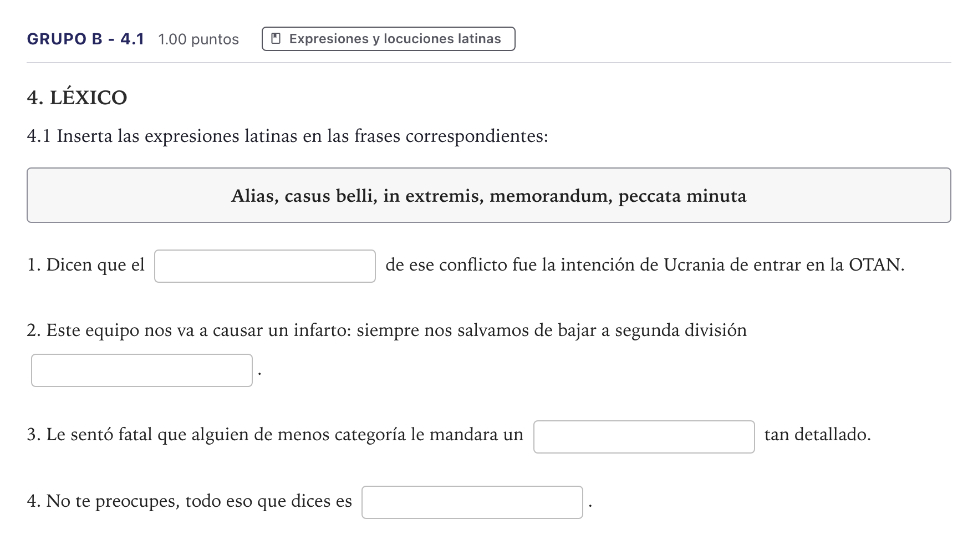Click sentence 2 text 'Este equipo nos va a causar'

coord(155,330)
